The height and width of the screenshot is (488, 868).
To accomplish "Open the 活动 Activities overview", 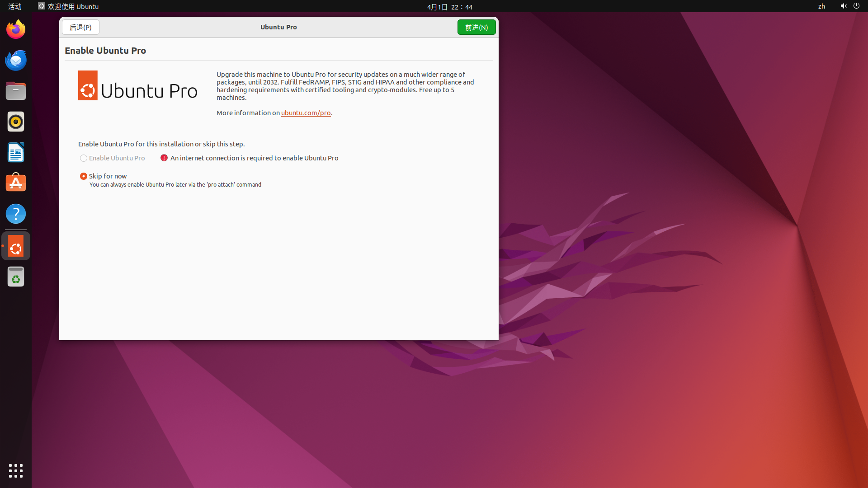I will (x=15, y=6).
